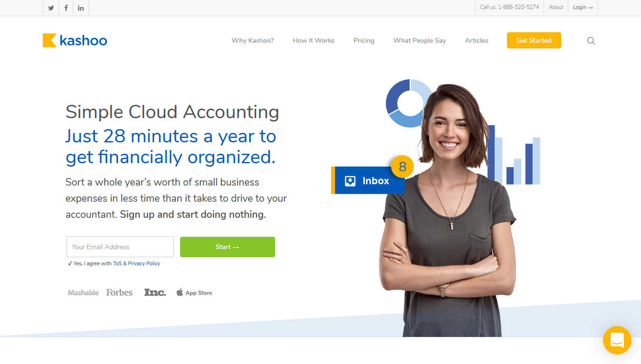Click the Login link
Viewport: 641px width, 364px height.
583,7
